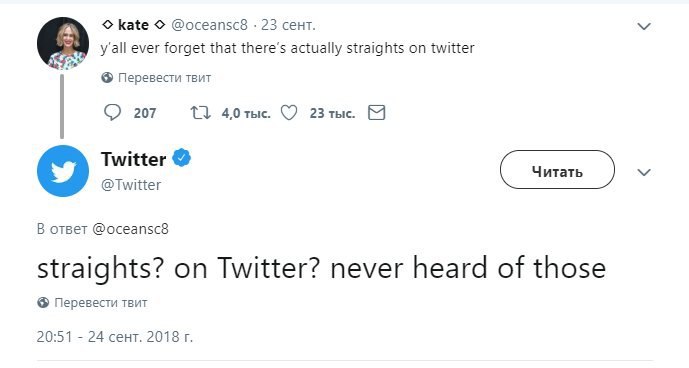Viewport: 689px width, 368px height.
Task: Open kate's profile photo
Action: (63, 44)
